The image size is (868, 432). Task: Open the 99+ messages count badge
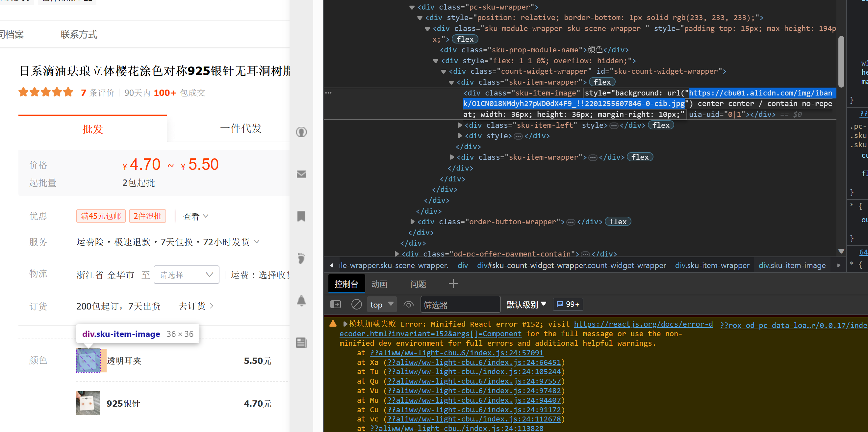click(x=568, y=305)
